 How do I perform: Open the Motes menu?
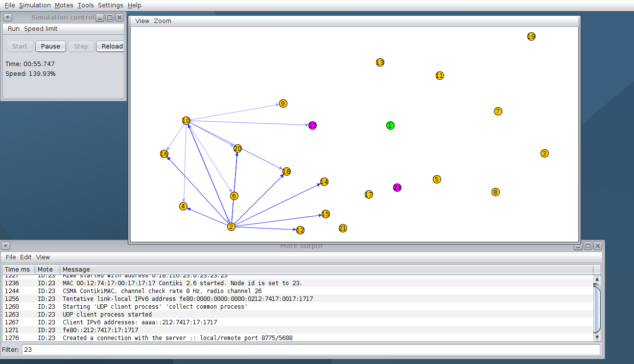click(x=64, y=5)
